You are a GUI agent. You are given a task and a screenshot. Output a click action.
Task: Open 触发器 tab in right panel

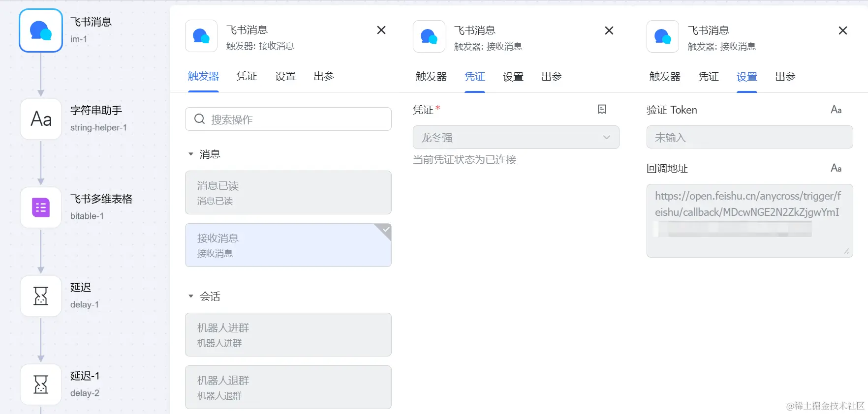665,77
